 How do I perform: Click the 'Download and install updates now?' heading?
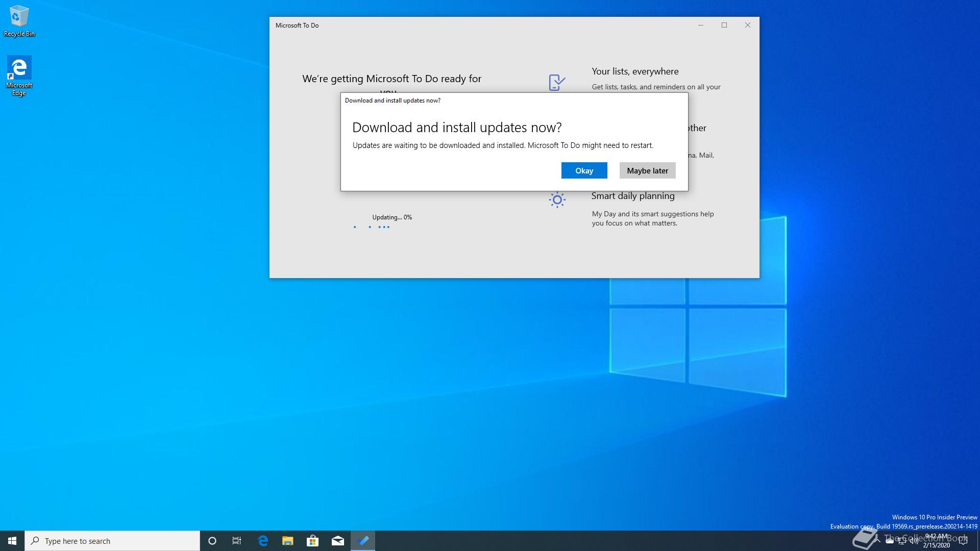pos(457,127)
